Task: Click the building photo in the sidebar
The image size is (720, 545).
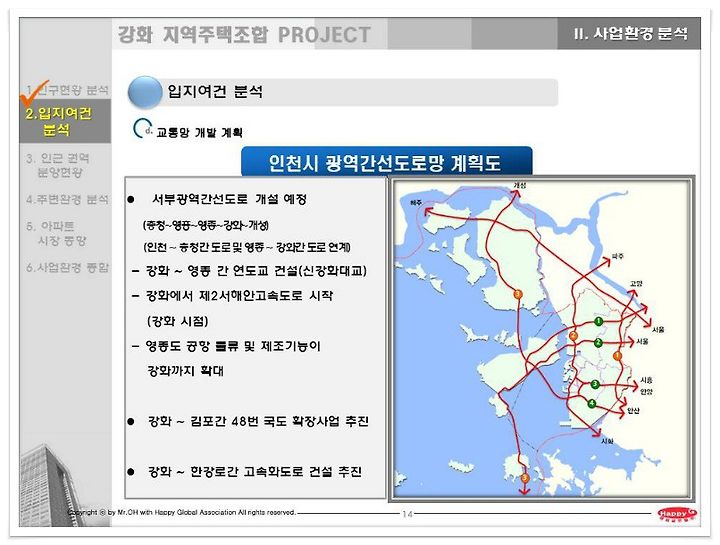Action: click(54, 485)
